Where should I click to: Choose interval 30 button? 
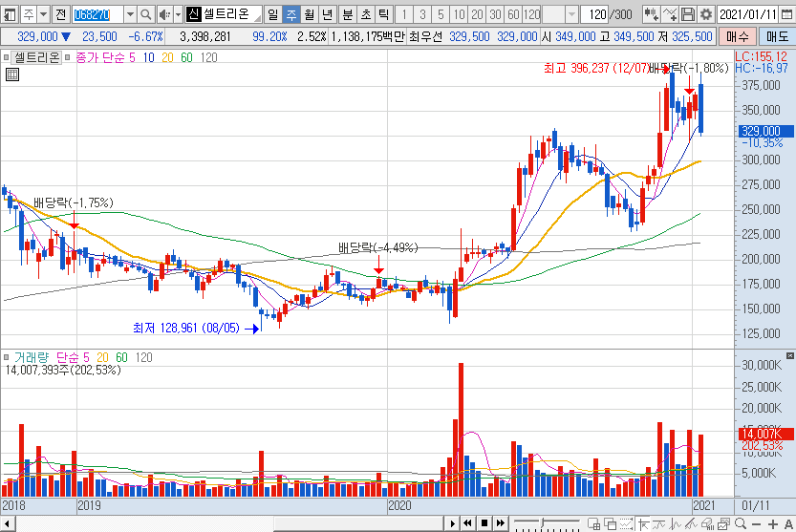pos(495,14)
